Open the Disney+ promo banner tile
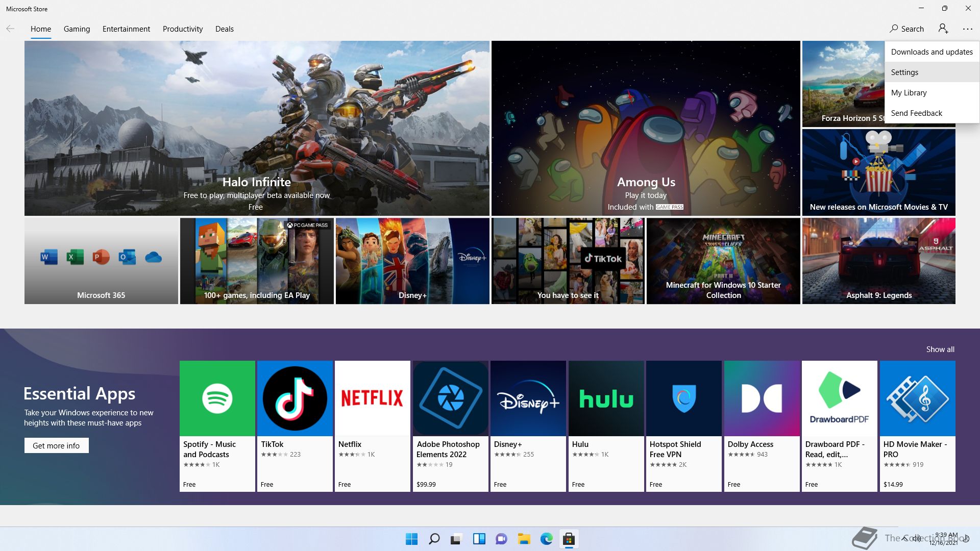The image size is (980, 551). pyautogui.click(x=412, y=261)
